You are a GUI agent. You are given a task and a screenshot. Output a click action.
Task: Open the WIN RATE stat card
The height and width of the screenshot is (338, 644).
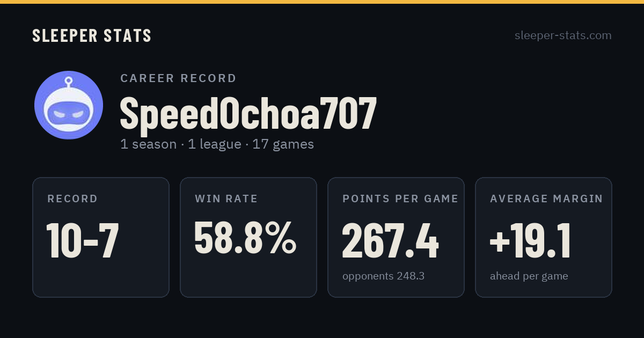click(248, 237)
